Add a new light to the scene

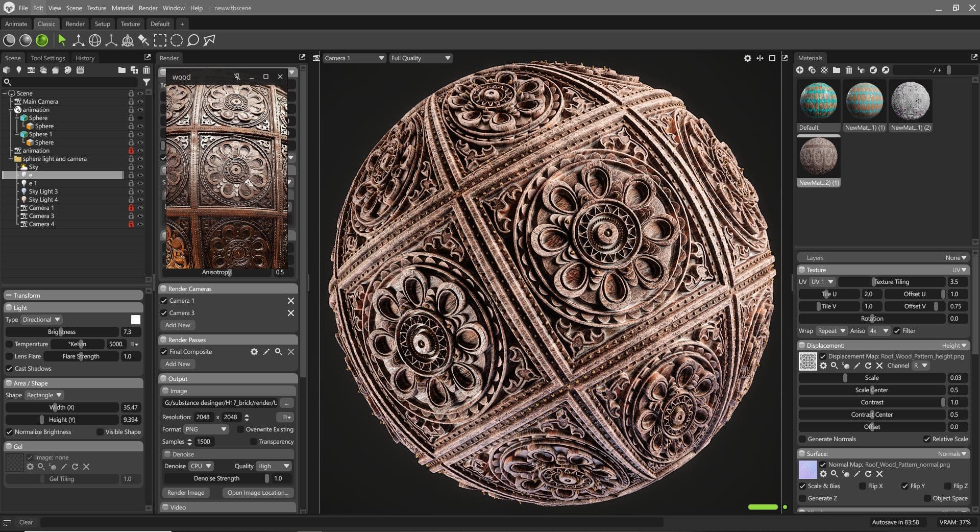19,70
